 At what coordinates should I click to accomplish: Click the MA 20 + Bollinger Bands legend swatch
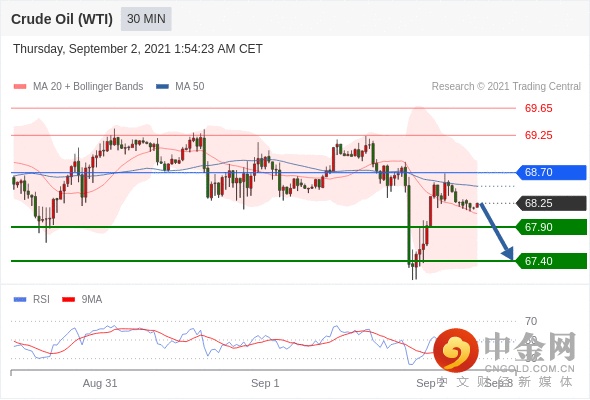coord(20,87)
